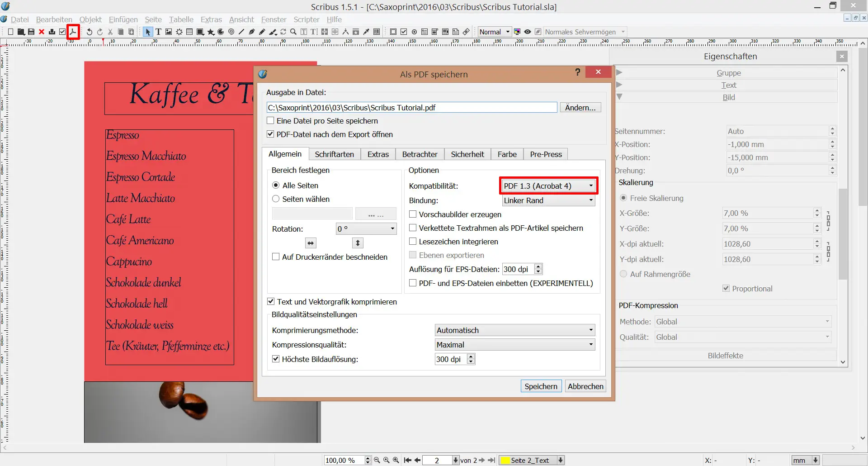868x466 pixels.
Task: Open the Story Editor icon
Action: (x=313, y=32)
